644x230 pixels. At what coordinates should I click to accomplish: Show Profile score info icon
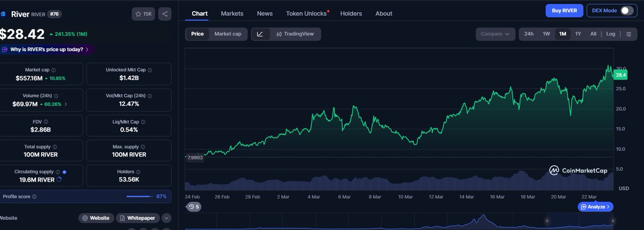(x=34, y=197)
